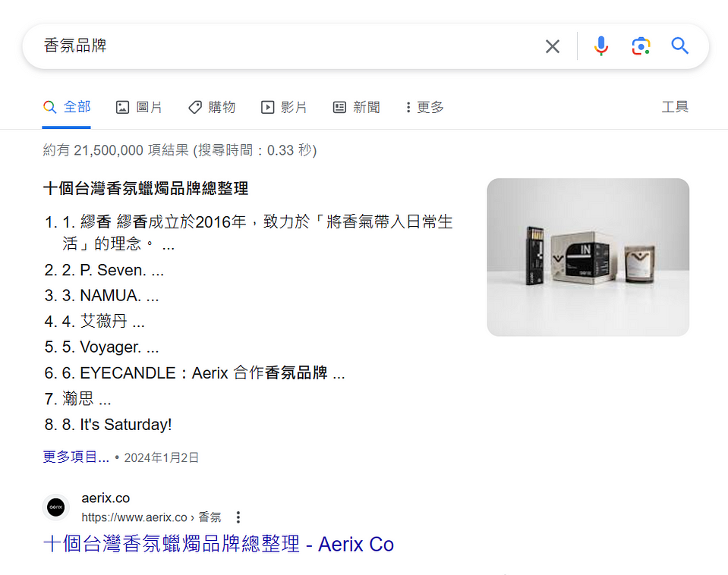Click list item 繆香成立於2016年
728x575 pixels.
pyautogui.click(x=248, y=232)
